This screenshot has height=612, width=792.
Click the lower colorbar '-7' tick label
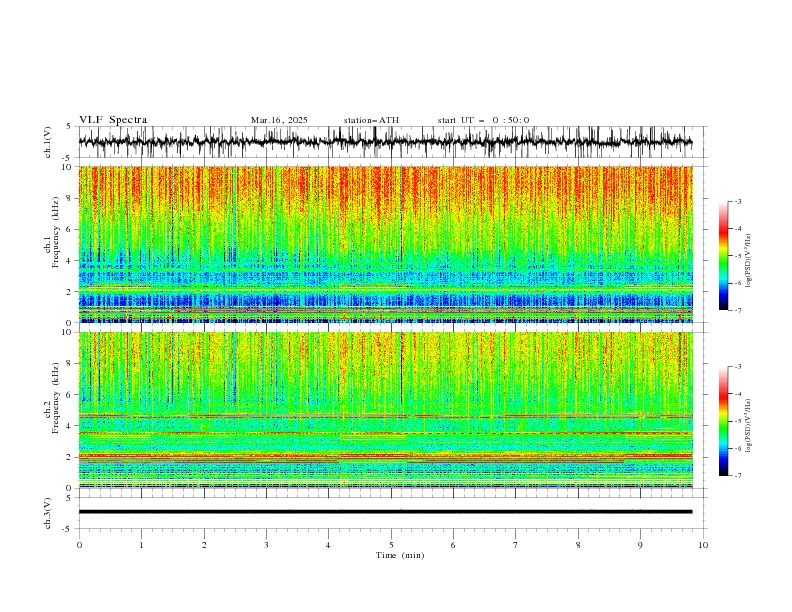click(x=737, y=476)
